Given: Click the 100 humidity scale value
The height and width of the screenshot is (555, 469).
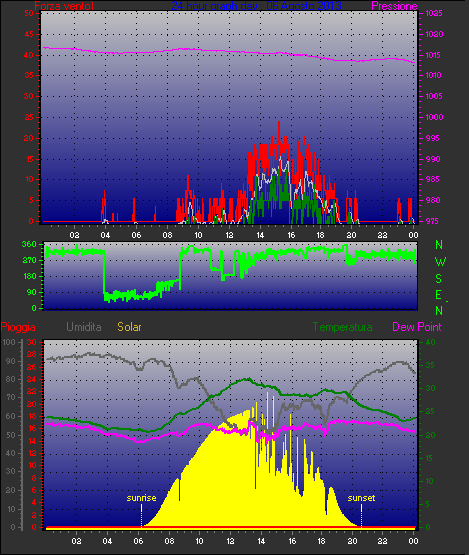Looking at the screenshot, I should click(8, 342).
